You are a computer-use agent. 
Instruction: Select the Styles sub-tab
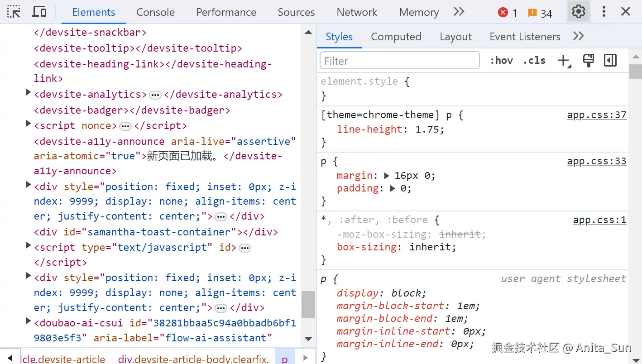click(x=339, y=37)
